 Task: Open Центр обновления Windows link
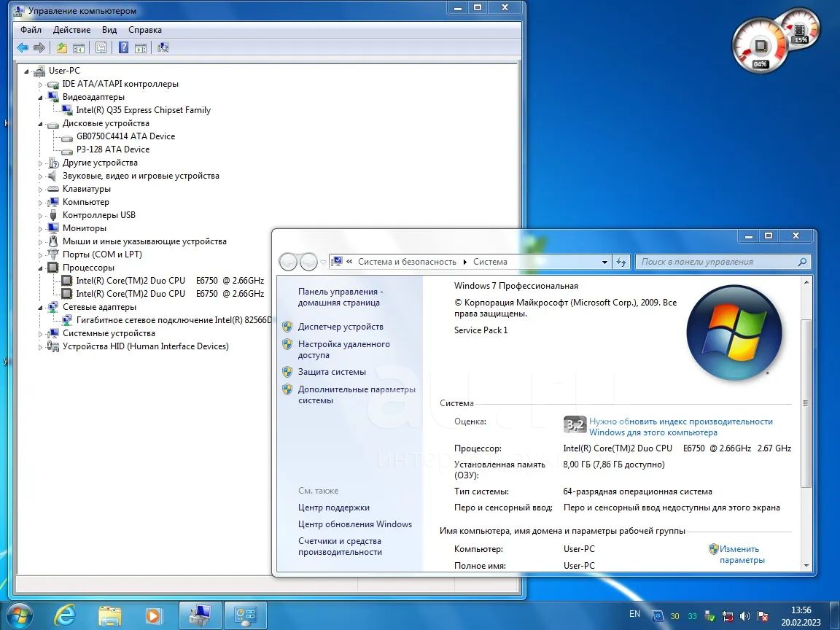pyautogui.click(x=355, y=524)
